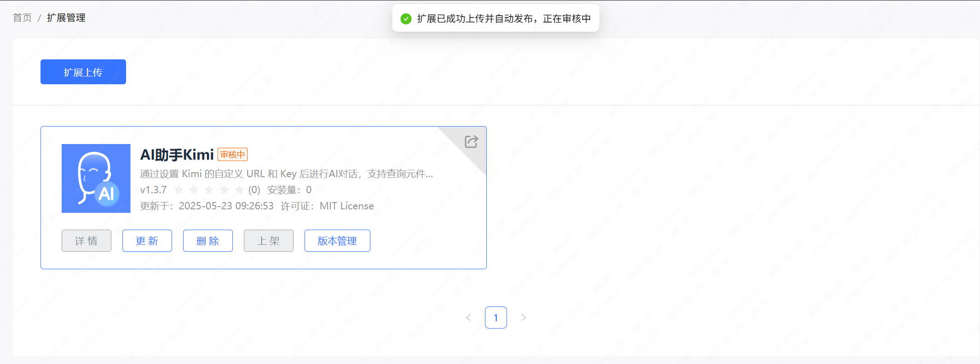This screenshot has width=980, height=364.
Task: Click the 更新 button
Action: 147,241
